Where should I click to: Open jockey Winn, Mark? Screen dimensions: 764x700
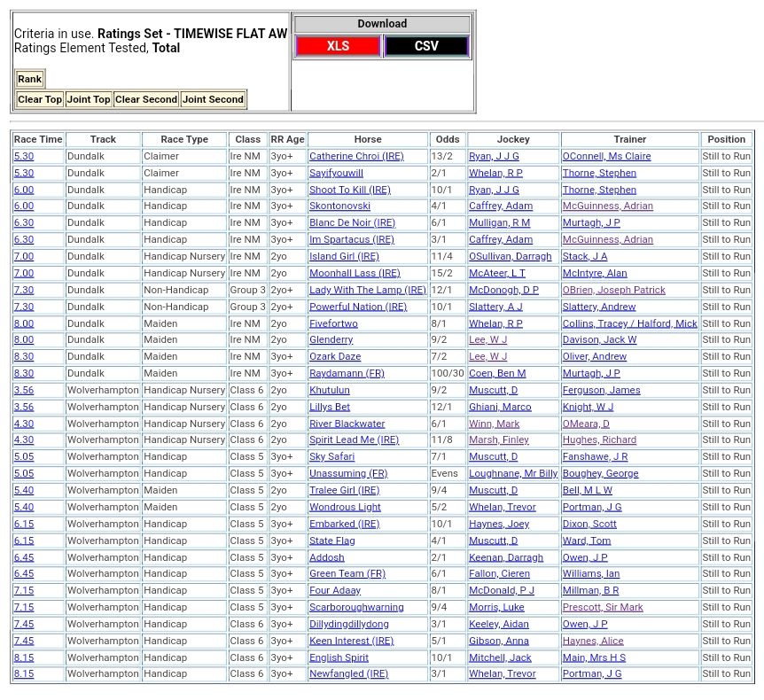click(494, 424)
